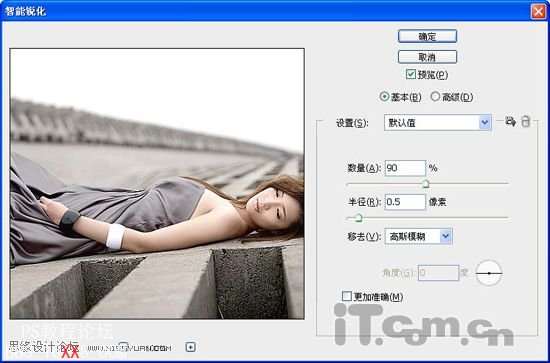Toggle the 预览(P) preview checkbox
Image resolution: width=550 pixels, height=363 pixels.
tap(410, 74)
